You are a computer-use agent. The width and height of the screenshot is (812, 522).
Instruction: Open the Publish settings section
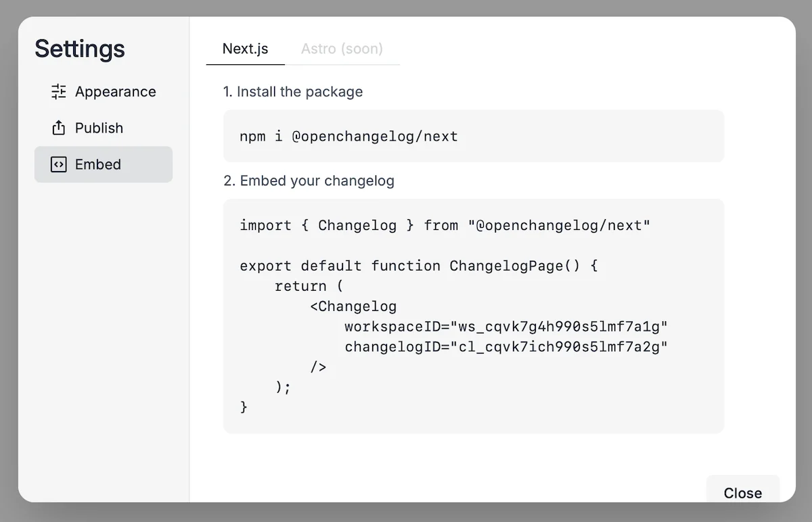104,128
